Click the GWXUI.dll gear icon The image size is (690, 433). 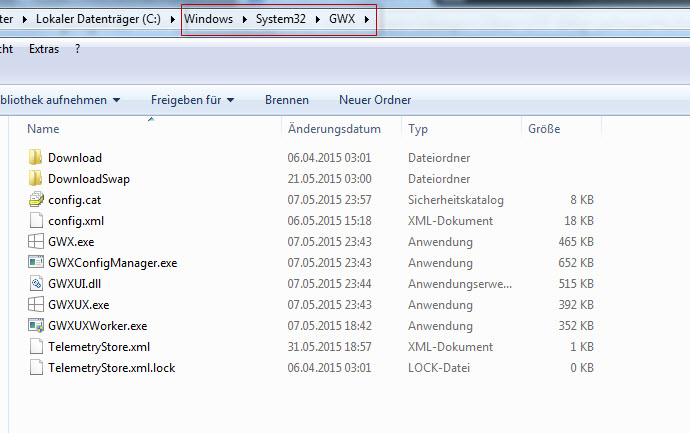[36, 283]
